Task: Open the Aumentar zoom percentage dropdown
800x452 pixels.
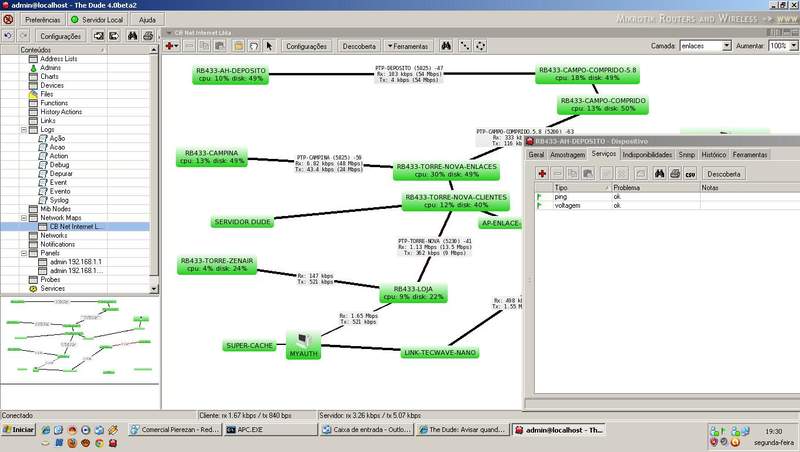Action: (794, 46)
